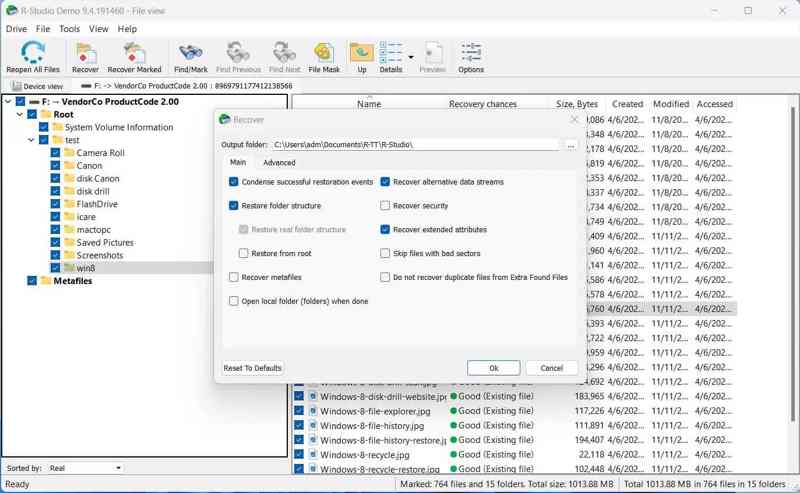Image resolution: width=800 pixels, height=493 pixels.
Task: Toggle Recover extended attributes checkbox
Action: [x=385, y=230]
